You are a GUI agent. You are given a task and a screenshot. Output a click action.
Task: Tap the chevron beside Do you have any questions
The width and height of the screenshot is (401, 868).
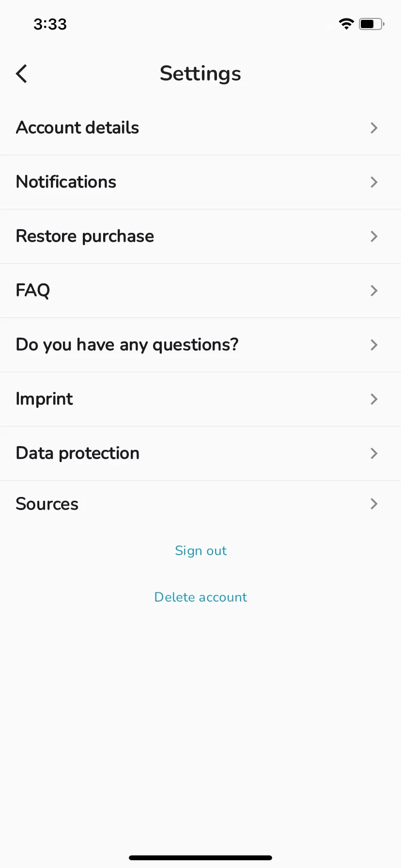point(374,345)
